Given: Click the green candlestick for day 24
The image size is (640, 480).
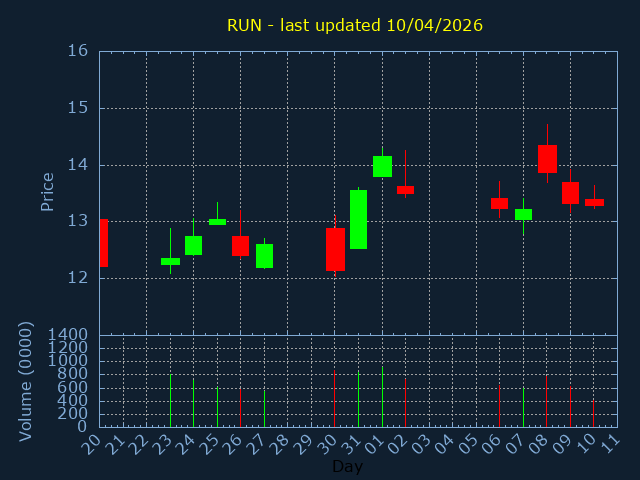Looking at the screenshot, I should [193, 245].
